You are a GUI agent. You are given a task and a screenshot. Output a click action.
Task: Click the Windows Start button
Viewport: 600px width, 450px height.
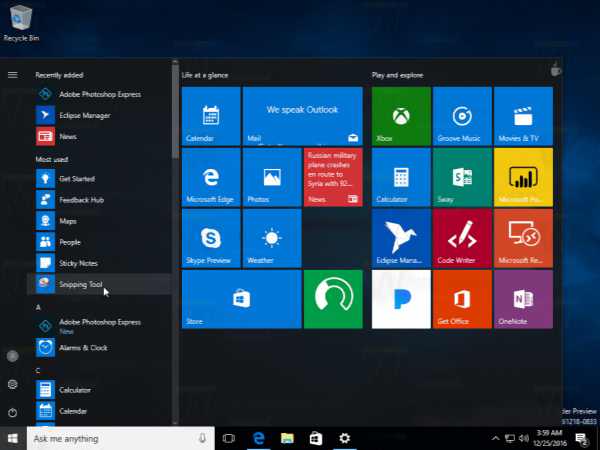[12, 438]
